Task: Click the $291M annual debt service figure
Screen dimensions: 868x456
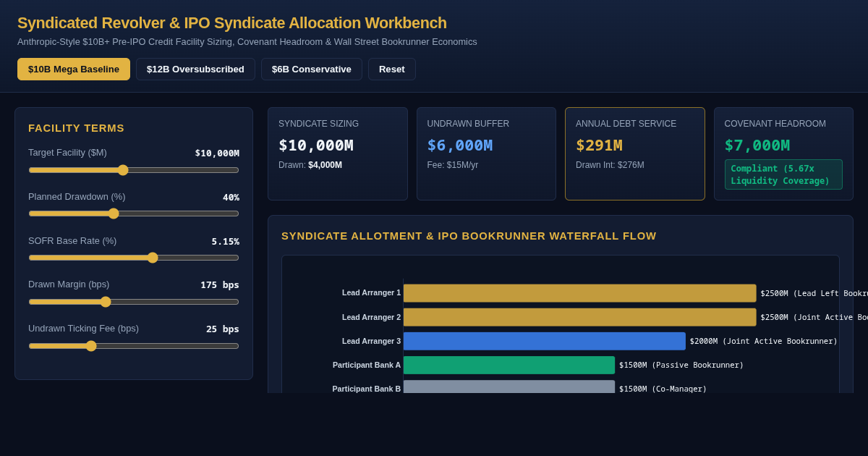Action: 599,145
